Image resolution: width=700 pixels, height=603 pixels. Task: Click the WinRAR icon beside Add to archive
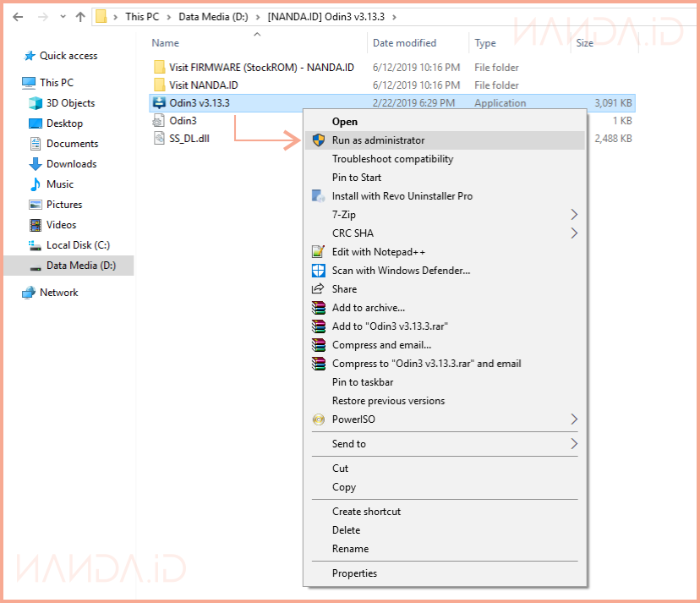(318, 308)
